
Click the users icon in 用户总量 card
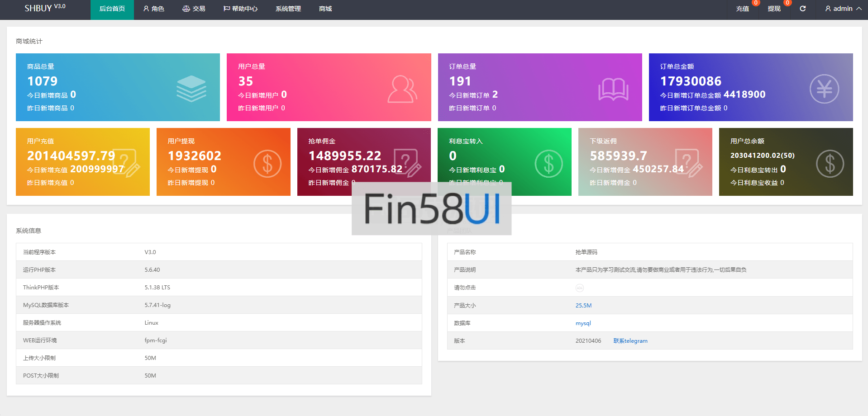(402, 89)
